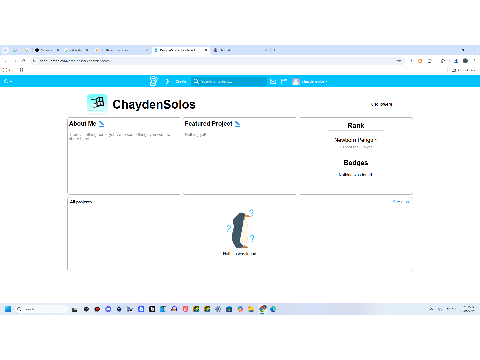
Task: Click the text link right of ChaydenSolos name
Action: point(381,104)
